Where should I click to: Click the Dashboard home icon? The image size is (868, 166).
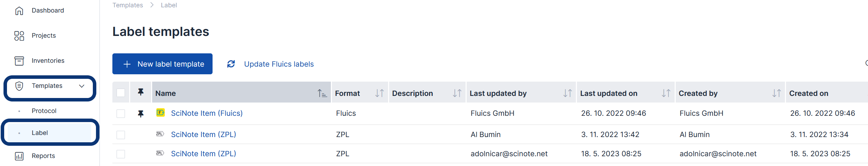tap(19, 11)
